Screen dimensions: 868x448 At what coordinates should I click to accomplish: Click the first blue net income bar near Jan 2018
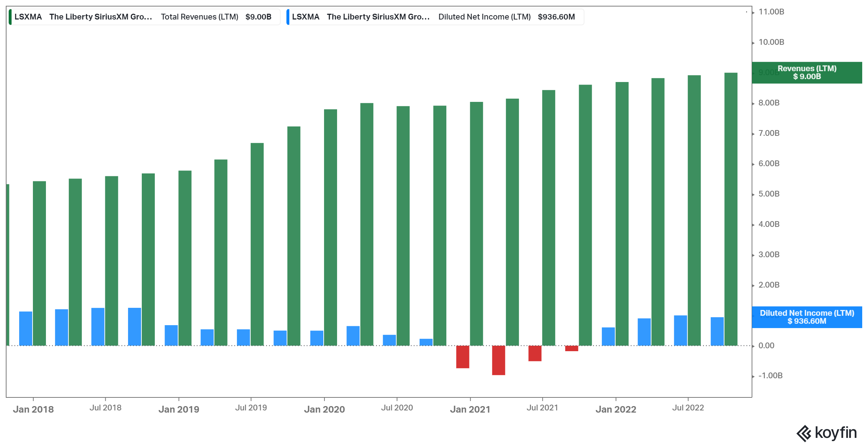coord(26,328)
